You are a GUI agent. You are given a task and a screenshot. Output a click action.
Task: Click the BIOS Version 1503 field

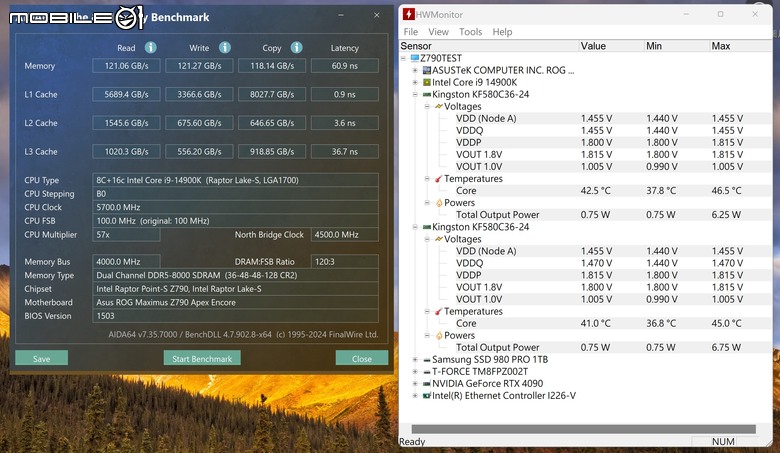click(x=235, y=316)
